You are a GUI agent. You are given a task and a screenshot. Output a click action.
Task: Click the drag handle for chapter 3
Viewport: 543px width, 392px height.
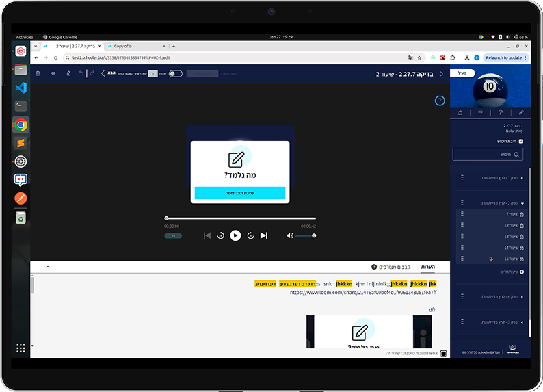click(462, 322)
